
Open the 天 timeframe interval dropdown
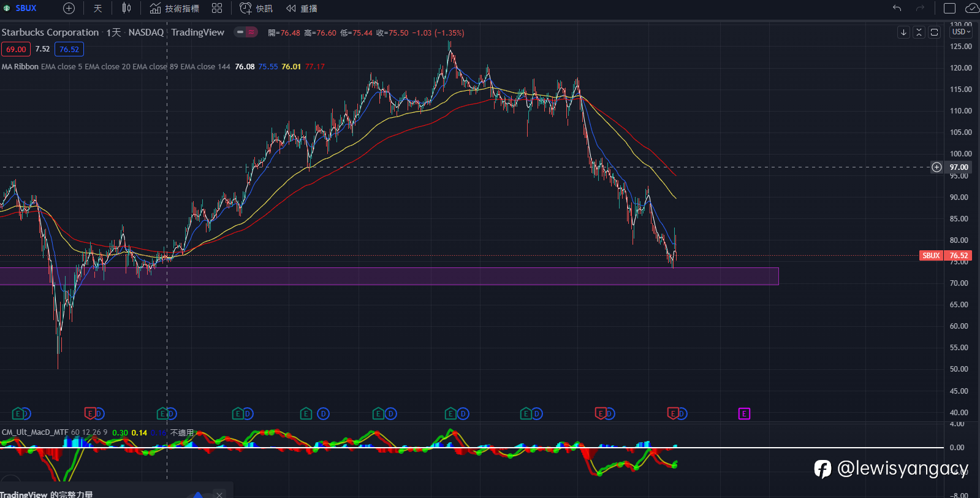pos(98,9)
